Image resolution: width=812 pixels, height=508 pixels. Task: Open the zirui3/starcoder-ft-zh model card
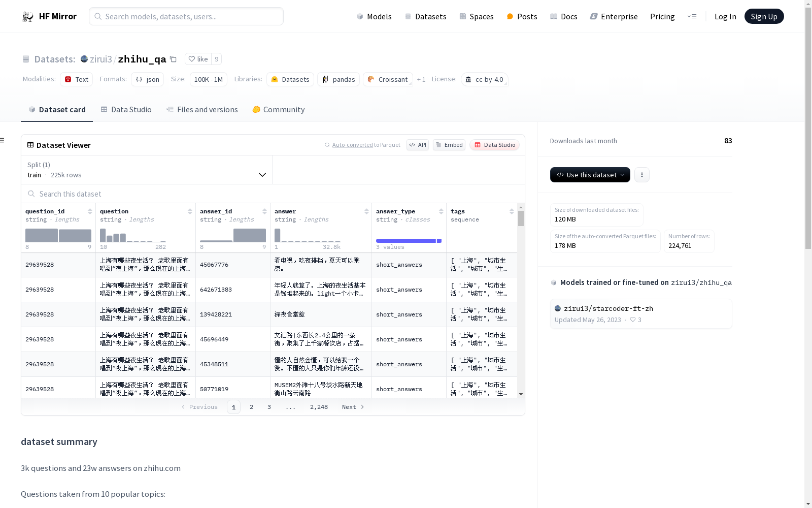tap(641, 314)
